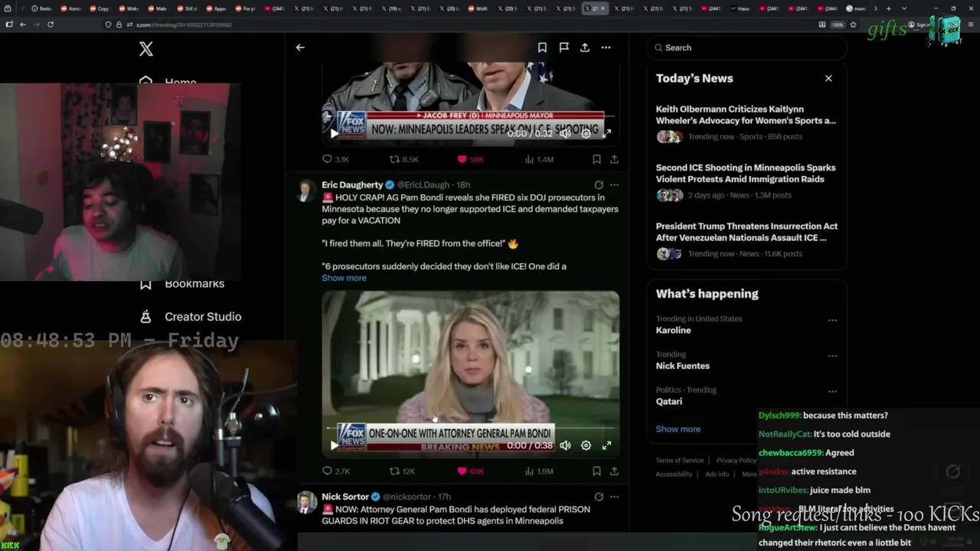The height and width of the screenshot is (551, 980).
Task: Click the Grok icon on Nick Sortor's post
Action: tap(599, 497)
